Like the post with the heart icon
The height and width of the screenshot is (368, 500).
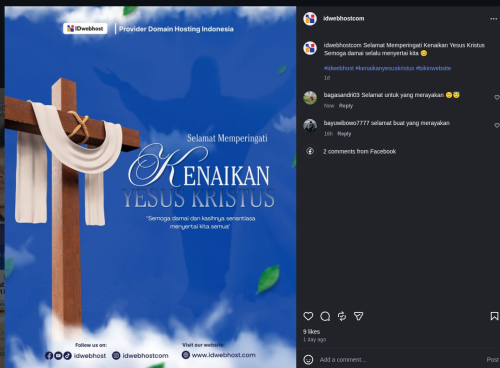tap(308, 316)
